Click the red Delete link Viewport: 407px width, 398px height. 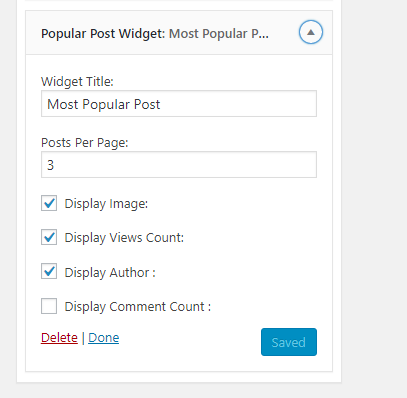click(x=59, y=338)
